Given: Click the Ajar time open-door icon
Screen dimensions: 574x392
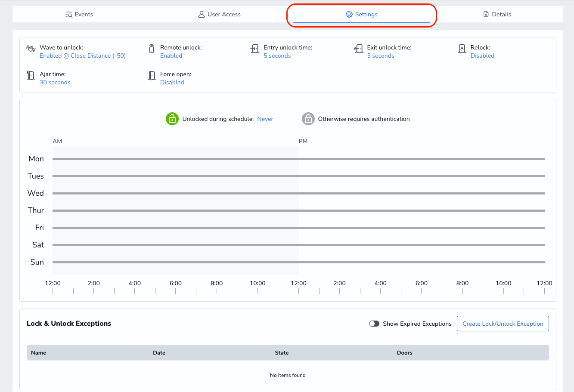Looking at the screenshot, I should pos(31,75).
